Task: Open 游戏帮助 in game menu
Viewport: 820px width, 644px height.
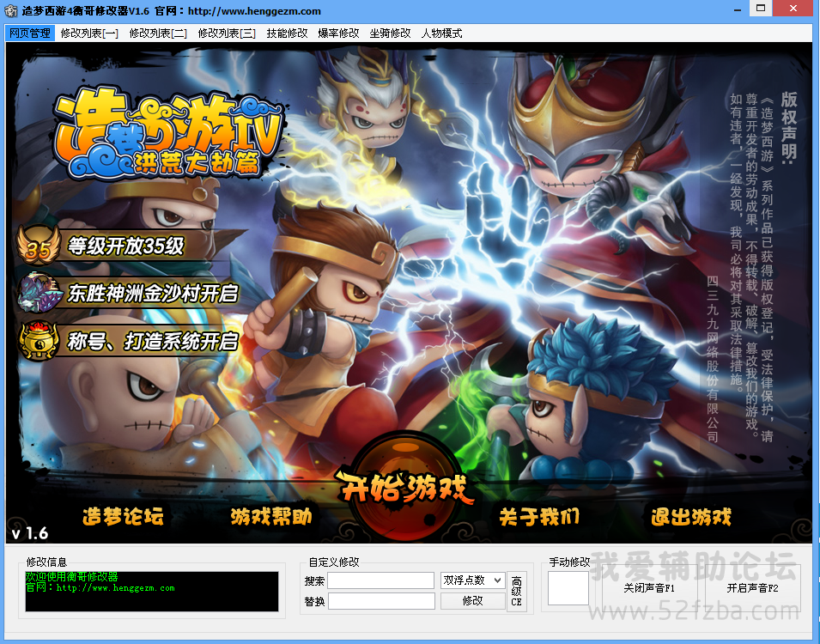Action: (271, 516)
